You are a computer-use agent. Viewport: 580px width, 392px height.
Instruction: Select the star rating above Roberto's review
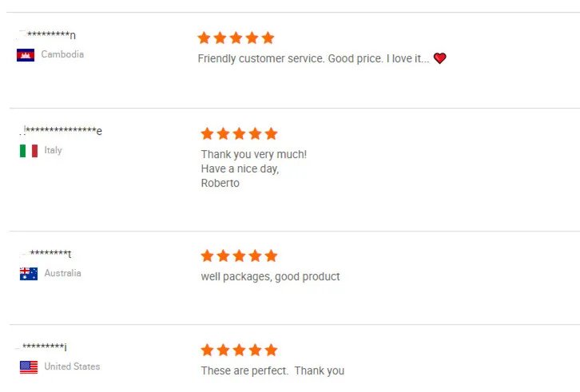pyautogui.click(x=239, y=133)
